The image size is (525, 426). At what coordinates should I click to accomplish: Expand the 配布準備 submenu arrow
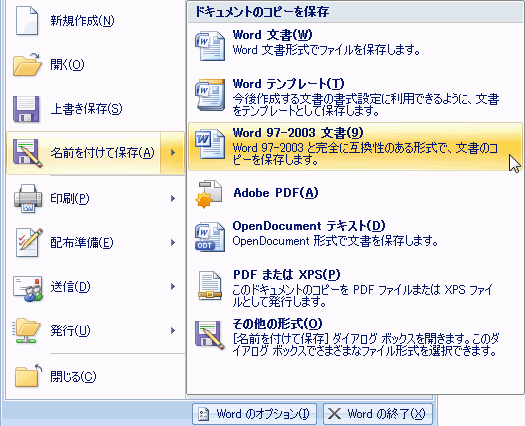[x=173, y=242]
